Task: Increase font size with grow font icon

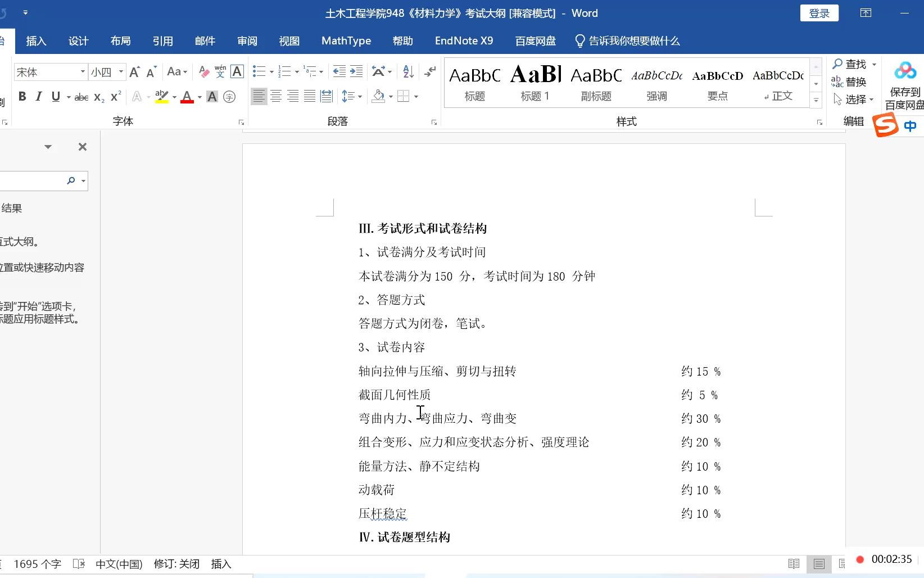Action: click(134, 72)
